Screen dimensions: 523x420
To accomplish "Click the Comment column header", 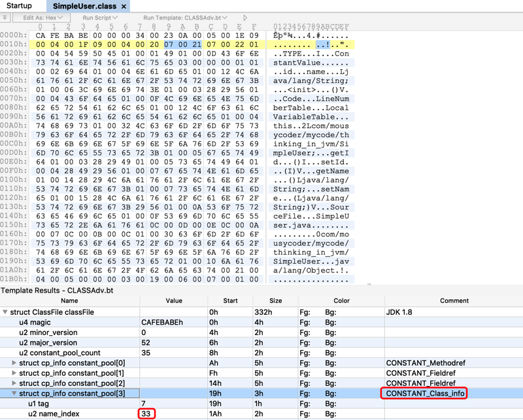I will click(454, 300).
